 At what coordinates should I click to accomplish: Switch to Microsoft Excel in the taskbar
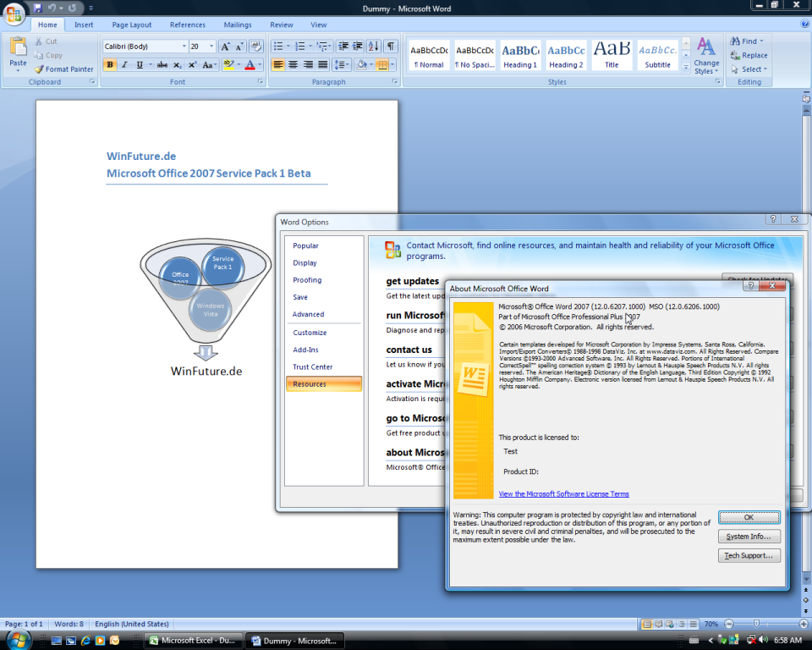pos(194,641)
